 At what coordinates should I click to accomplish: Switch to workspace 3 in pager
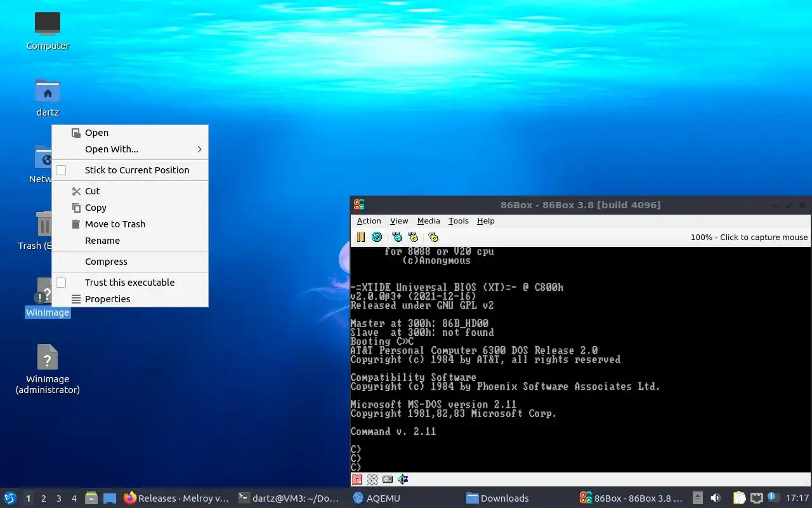(58, 498)
